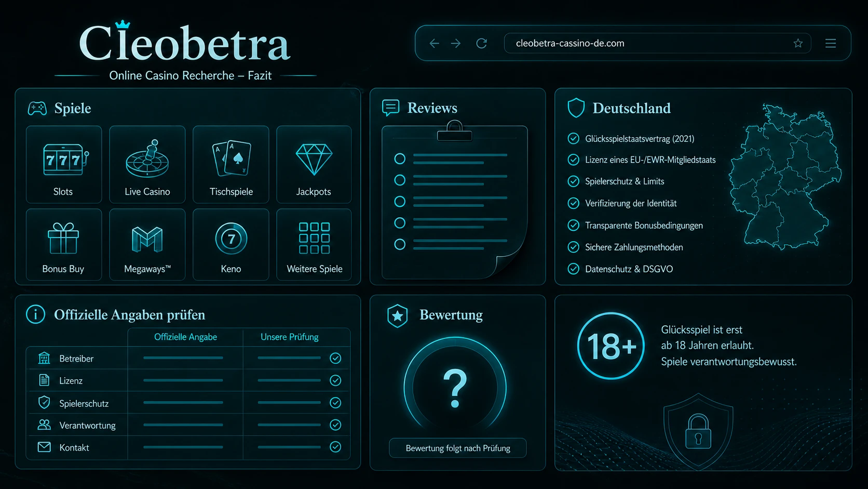Toggle the Betreiber row verification check
The image size is (868, 489).
335,358
